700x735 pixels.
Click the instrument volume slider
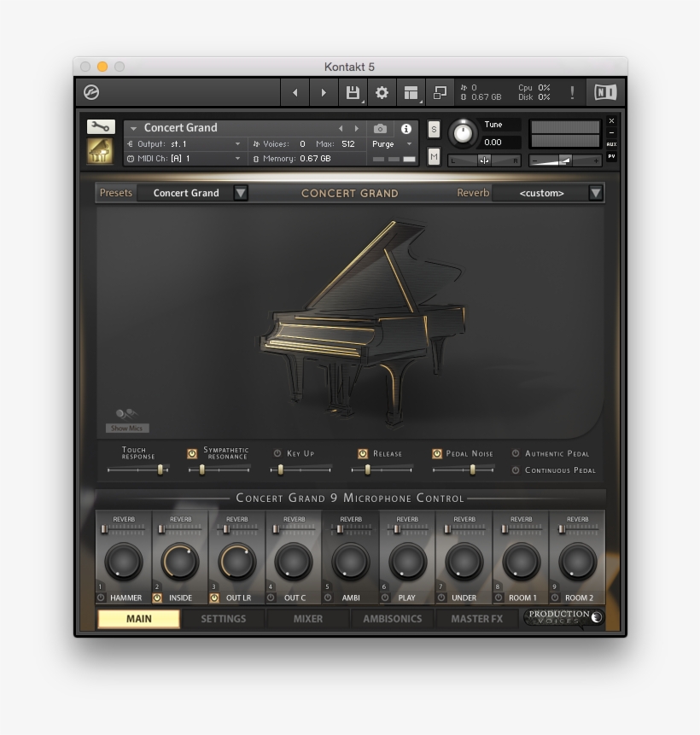tap(565, 160)
